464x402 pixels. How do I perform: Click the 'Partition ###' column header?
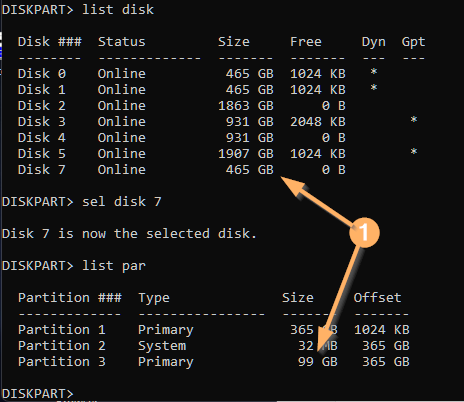coord(70,298)
